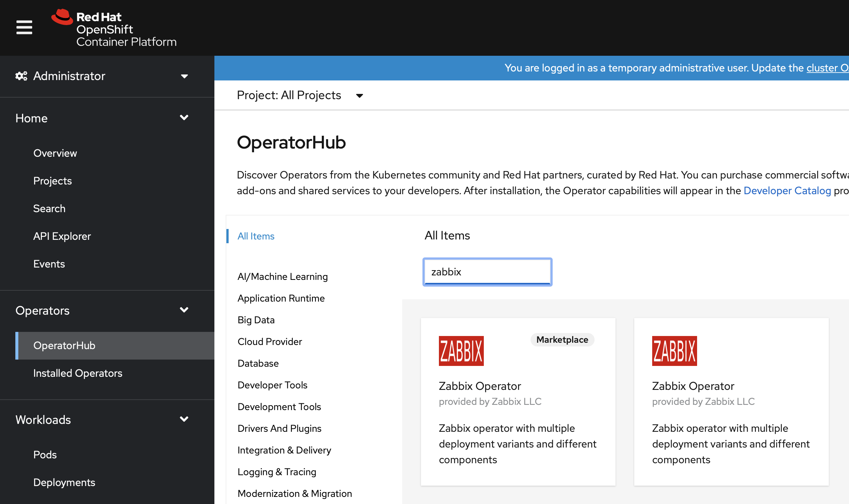Open Search page from sidebar
849x504 pixels.
(49, 208)
